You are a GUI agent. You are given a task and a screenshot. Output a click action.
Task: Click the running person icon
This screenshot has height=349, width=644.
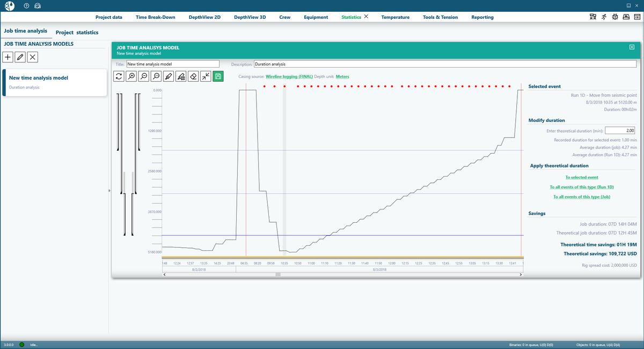(604, 17)
